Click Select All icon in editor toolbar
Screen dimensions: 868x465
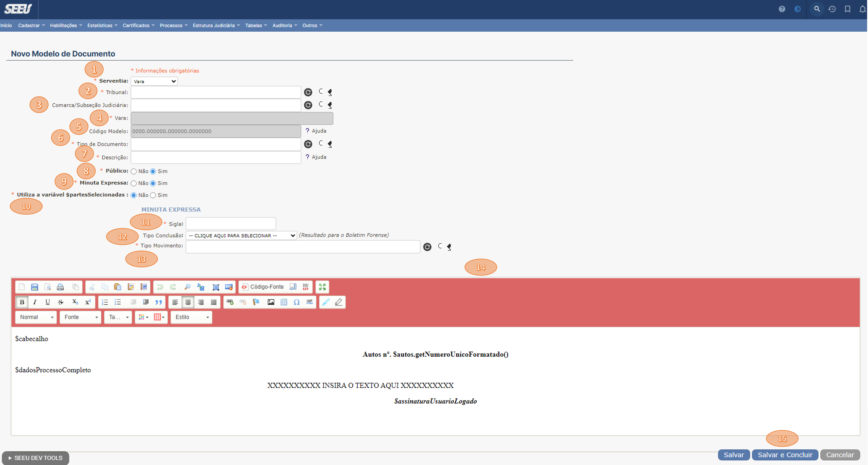click(x=216, y=287)
